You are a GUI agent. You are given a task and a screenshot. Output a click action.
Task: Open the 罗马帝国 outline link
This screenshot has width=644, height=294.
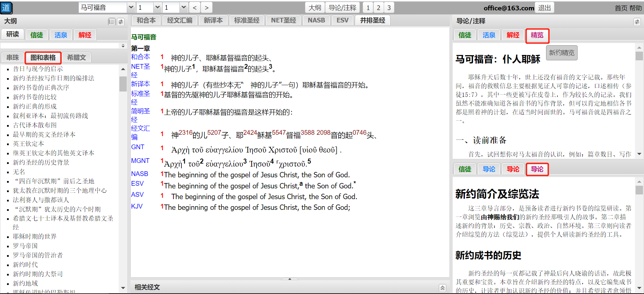coord(25,246)
